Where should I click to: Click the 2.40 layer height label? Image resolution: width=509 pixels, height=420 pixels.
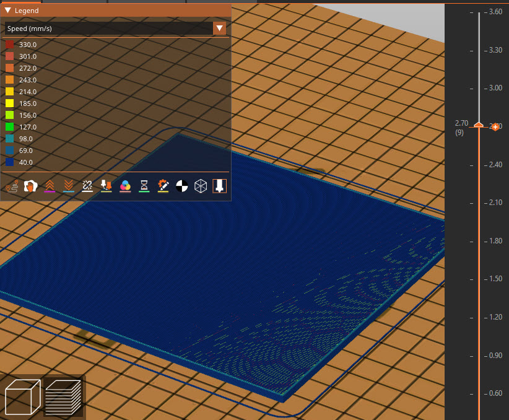click(495, 165)
